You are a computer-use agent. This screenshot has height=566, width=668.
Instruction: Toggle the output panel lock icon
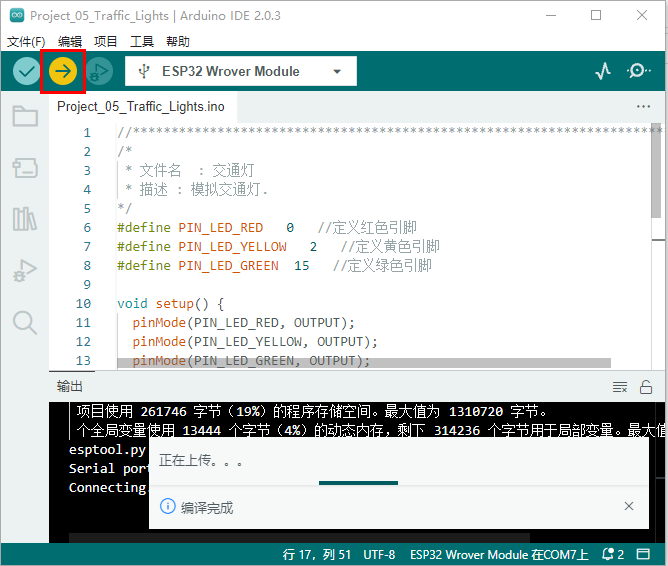[646, 387]
